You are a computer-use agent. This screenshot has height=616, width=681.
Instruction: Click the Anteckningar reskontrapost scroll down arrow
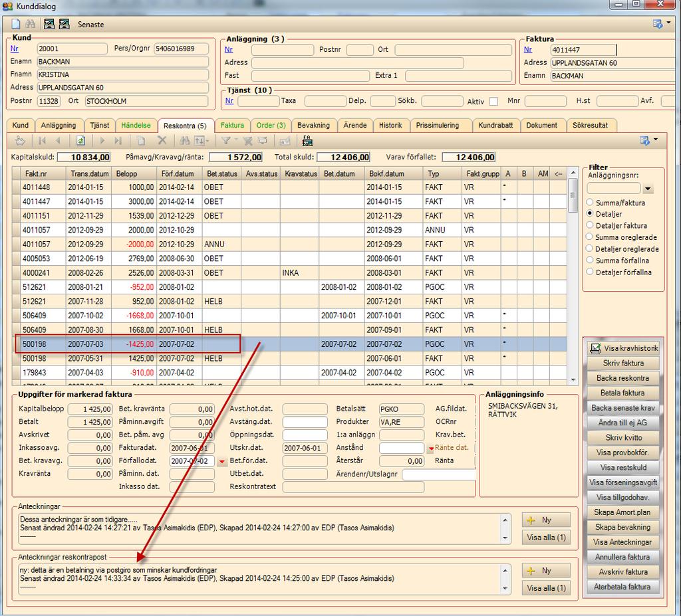pos(505,589)
